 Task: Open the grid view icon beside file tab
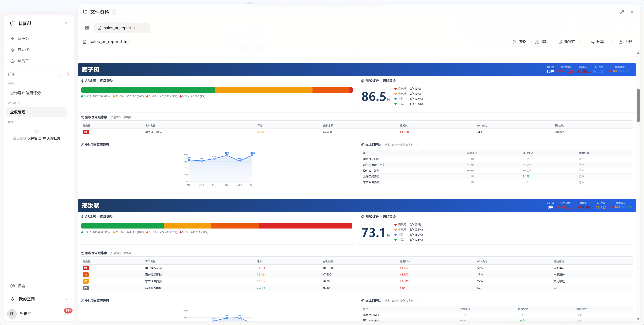pyautogui.click(x=87, y=28)
